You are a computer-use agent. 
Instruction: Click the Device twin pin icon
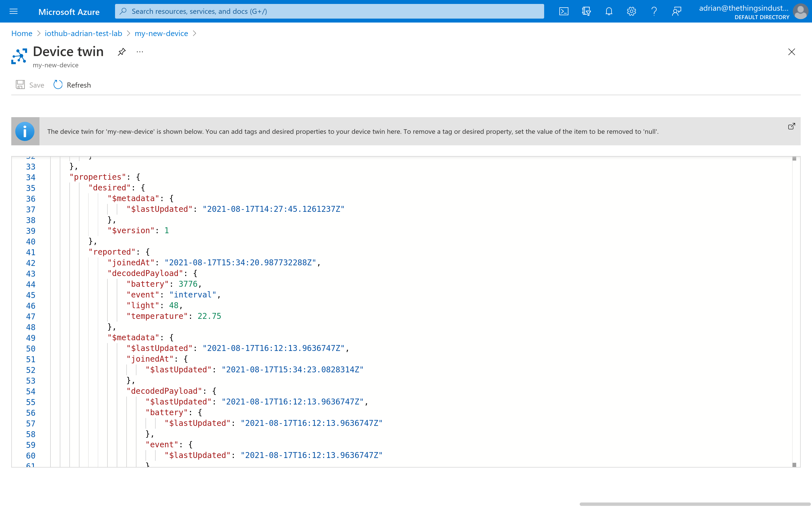pos(122,51)
